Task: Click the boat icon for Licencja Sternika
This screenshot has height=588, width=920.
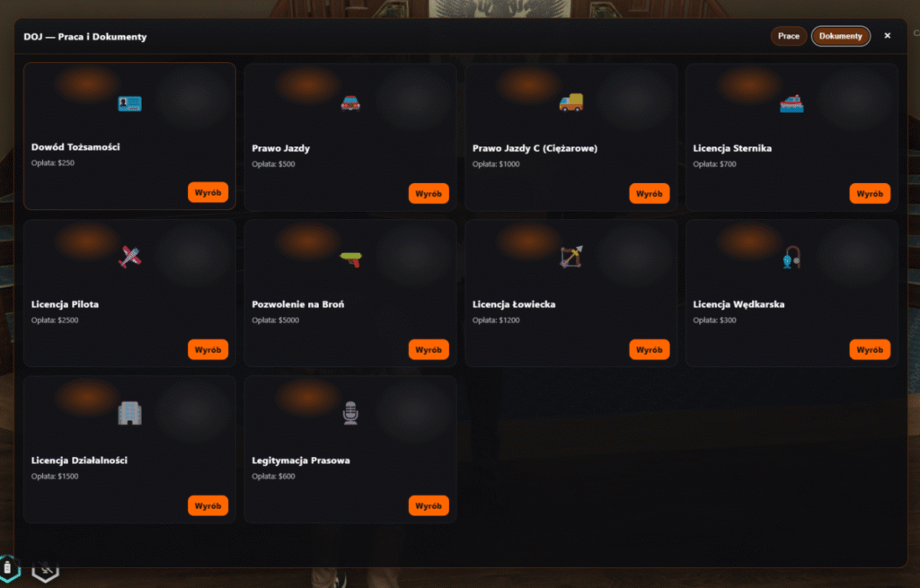Action: pos(792,104)
